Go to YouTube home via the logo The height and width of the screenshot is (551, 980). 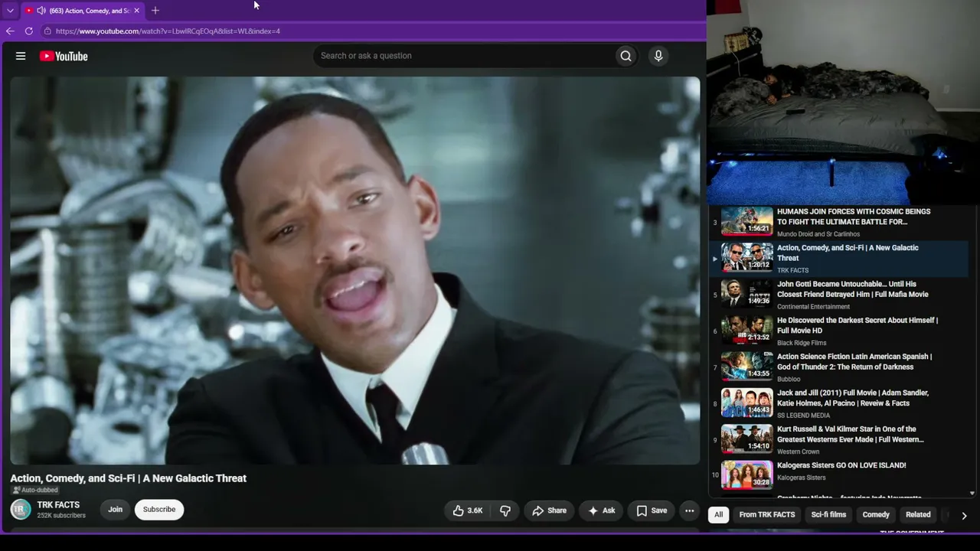click(x=64, y=56)
